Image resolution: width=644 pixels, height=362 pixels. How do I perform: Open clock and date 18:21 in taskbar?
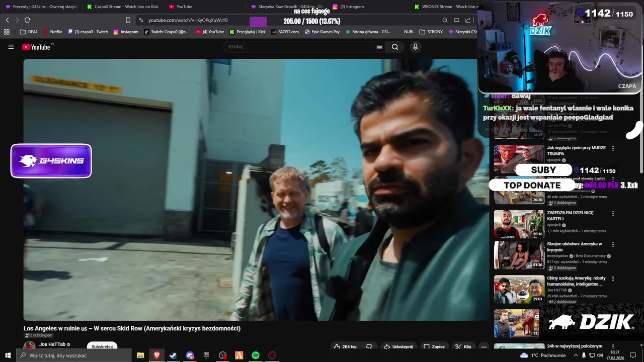tap(616, 355)
